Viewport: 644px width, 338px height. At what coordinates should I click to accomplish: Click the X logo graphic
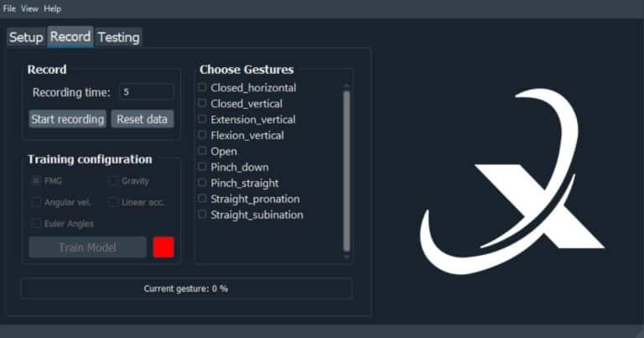(512, 182)
